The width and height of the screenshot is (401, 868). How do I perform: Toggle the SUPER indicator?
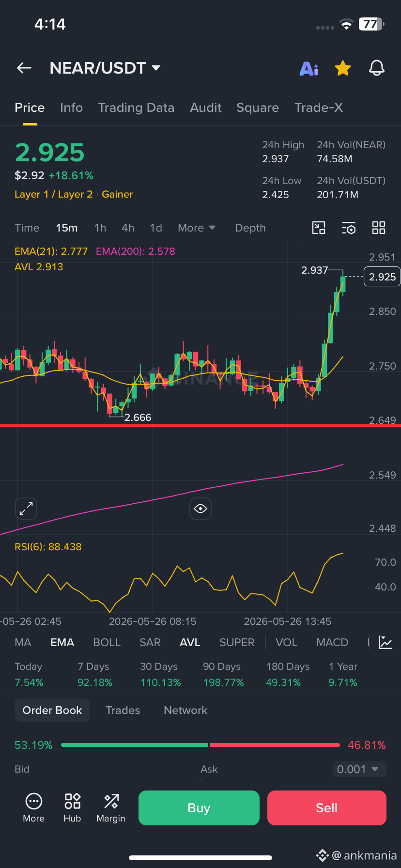(x=237, y=642)
